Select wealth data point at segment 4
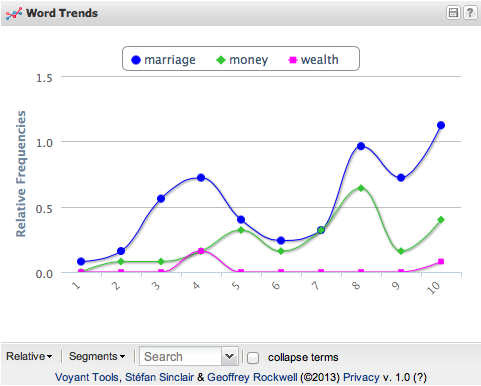 (201, 251)
